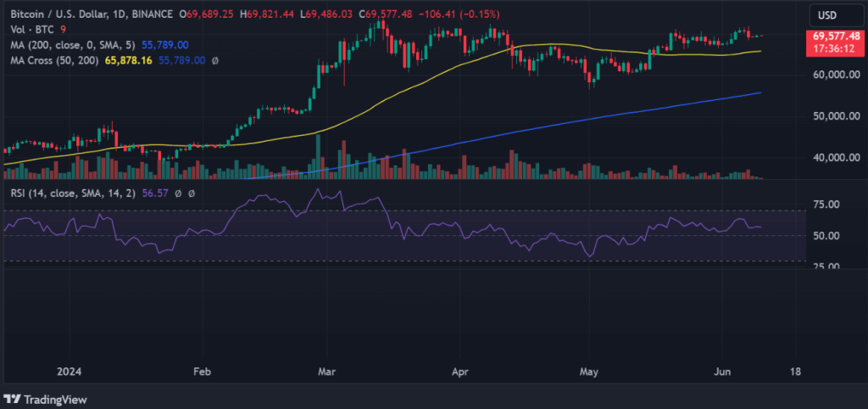Click the 75.00 RSI axis label

pyautogui.click(x=825, y=204)
